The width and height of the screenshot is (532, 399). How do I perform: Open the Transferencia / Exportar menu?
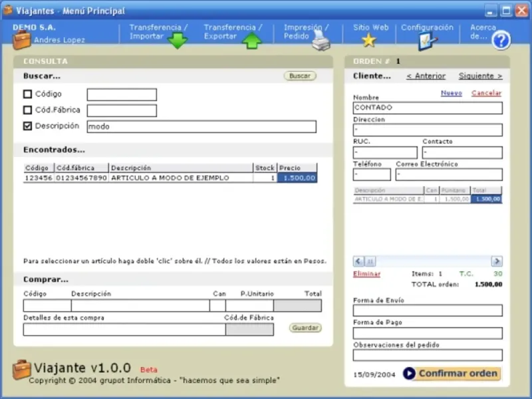pos(233,31)
